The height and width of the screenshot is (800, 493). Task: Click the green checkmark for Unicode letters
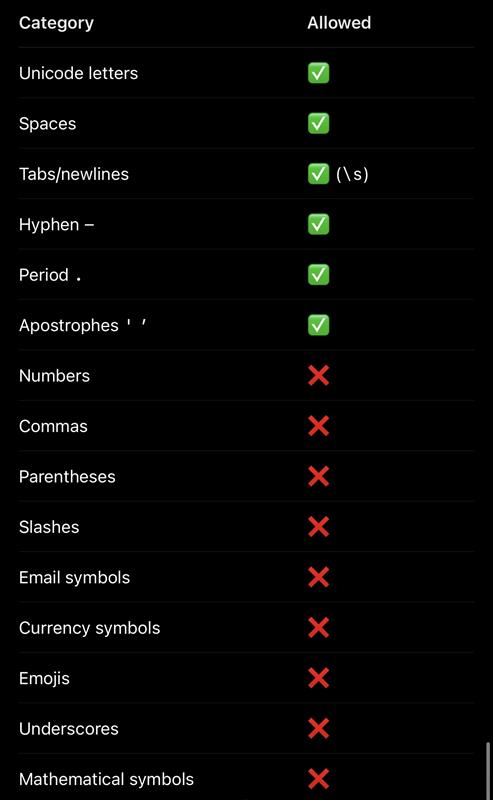(x=318, y=73)
